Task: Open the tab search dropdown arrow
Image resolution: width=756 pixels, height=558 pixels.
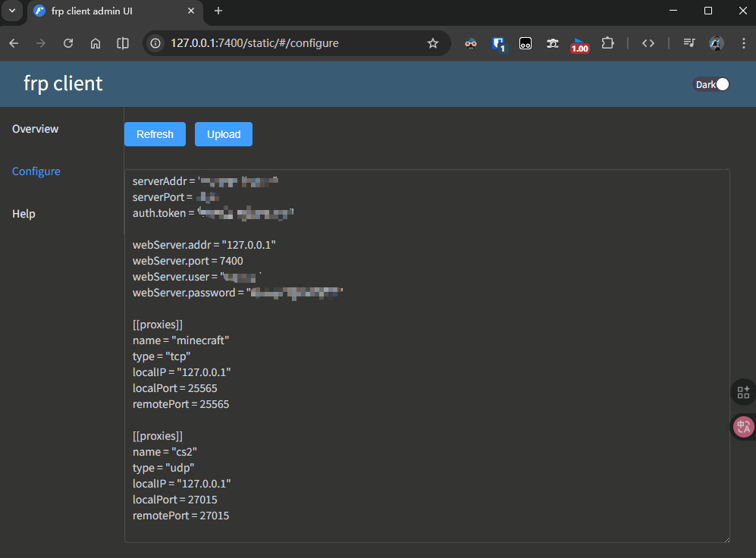Action: tap(12, 11)
